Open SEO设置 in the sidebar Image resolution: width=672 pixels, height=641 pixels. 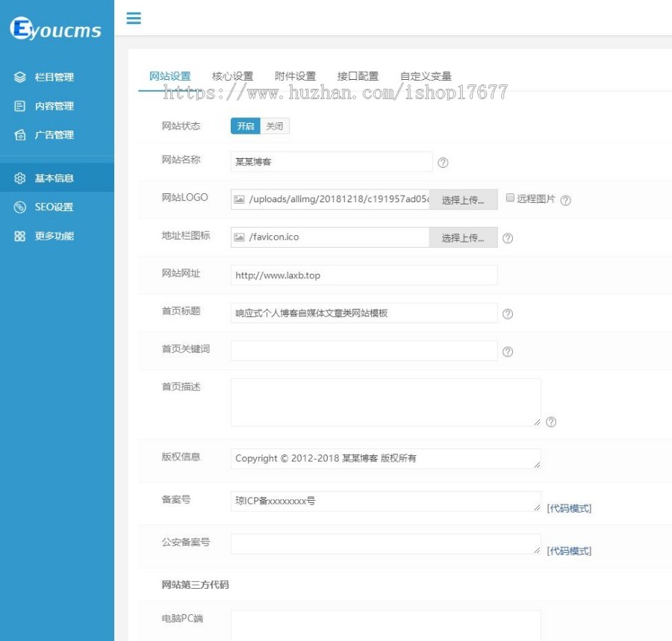tap(57, 207)
